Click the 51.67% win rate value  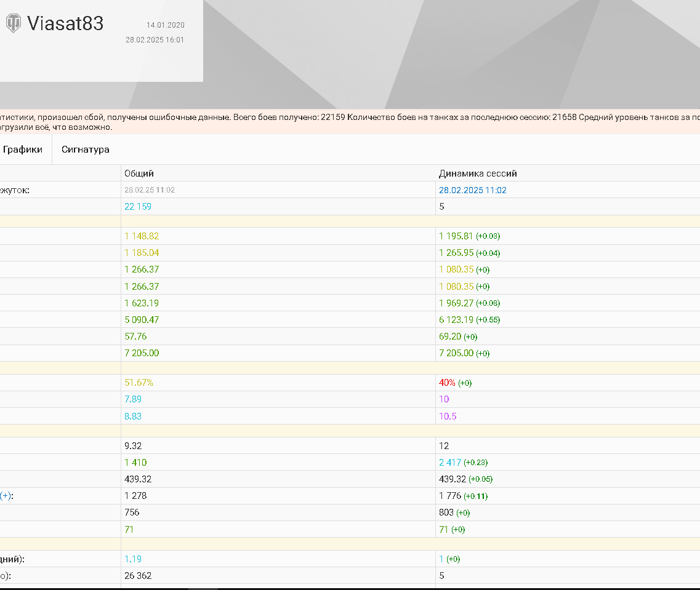pyautogui.click(x=139, y=383)
